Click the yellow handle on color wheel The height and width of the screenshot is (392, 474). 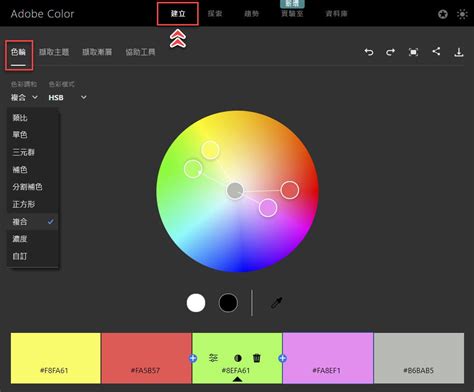(210, 150)
